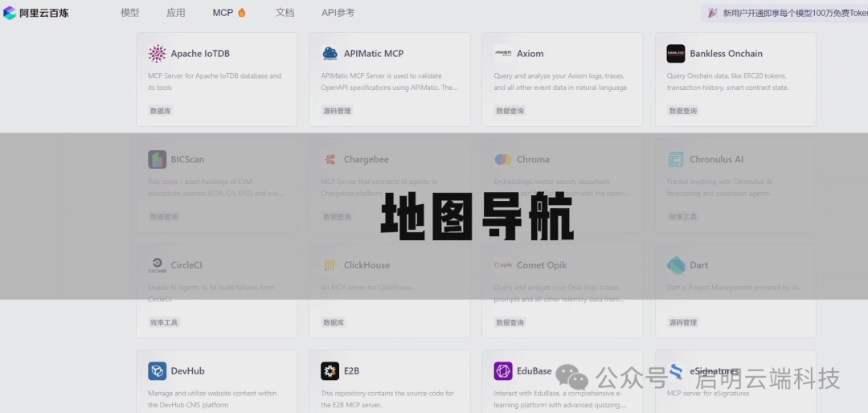Click the Dart logo icon

(676, 265)
